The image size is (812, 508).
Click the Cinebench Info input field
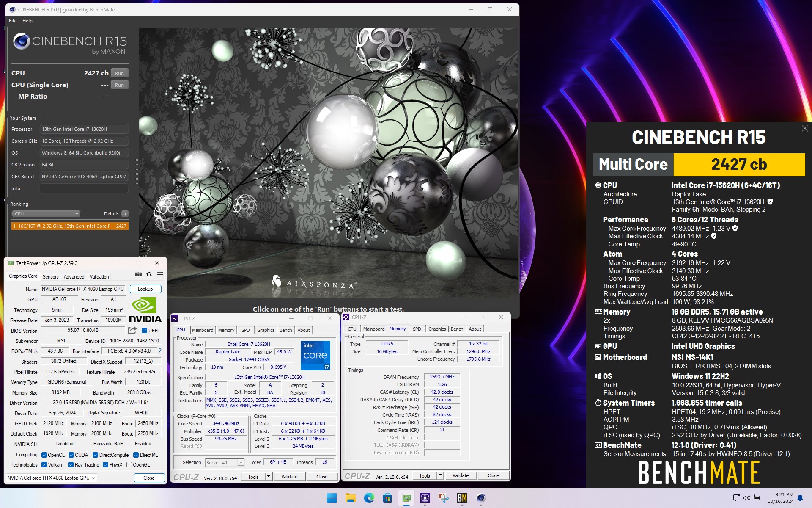click(x=84, y=188)
